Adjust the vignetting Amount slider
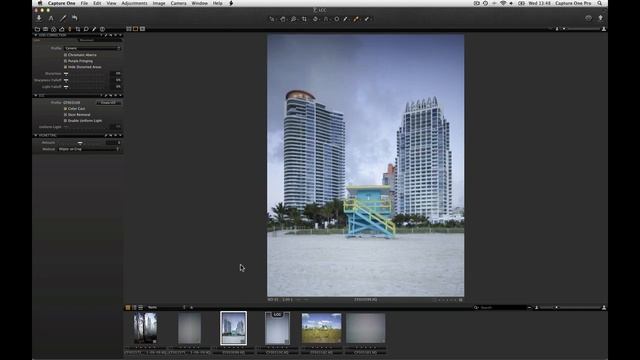Image resolution: width=640 pixels, height=360 pixels. tap(80, 142)
